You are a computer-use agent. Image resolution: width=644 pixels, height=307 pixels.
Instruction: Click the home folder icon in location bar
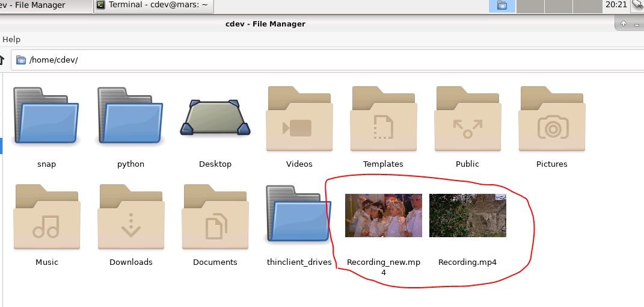pos(21,60)
